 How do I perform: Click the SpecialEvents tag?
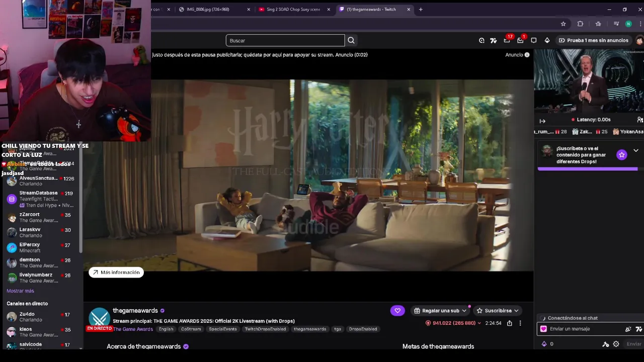pos(223,329)
